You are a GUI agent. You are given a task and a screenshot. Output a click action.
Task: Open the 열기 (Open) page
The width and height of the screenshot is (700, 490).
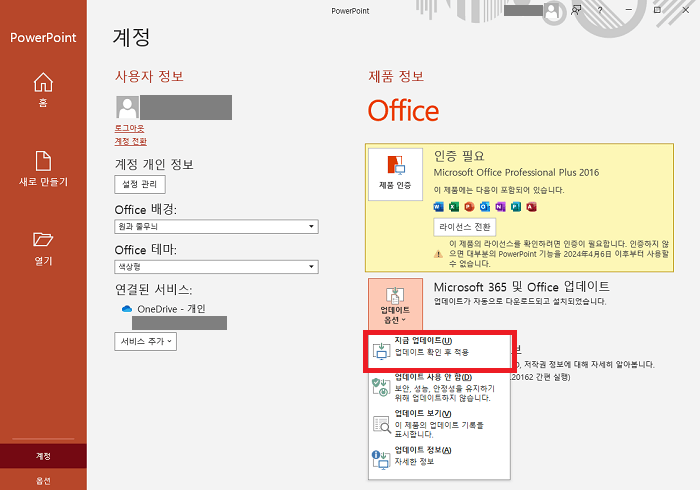click(x=43, y=249)
